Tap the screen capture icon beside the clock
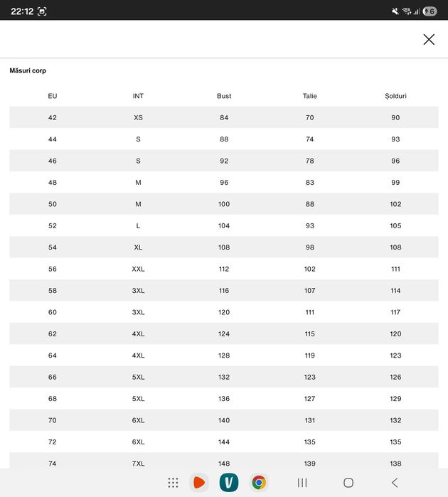The image size is (448, 497). (42, 11)
